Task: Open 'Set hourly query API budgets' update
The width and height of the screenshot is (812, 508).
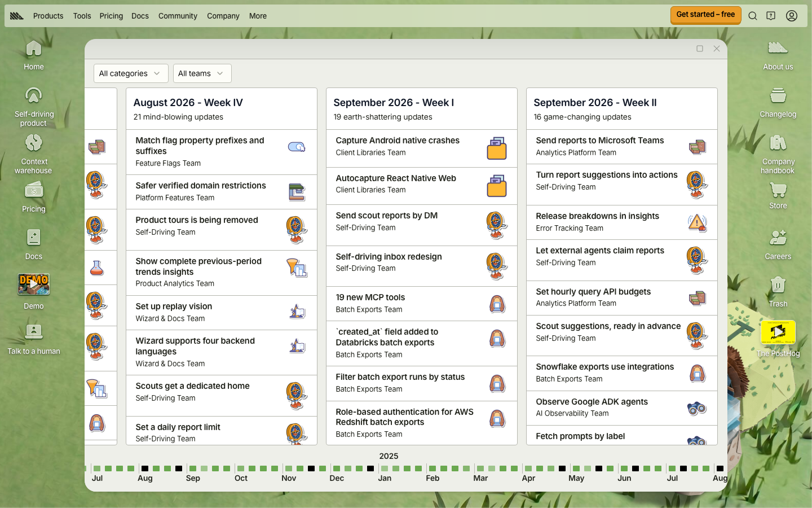Action: [x=622, y=298]
